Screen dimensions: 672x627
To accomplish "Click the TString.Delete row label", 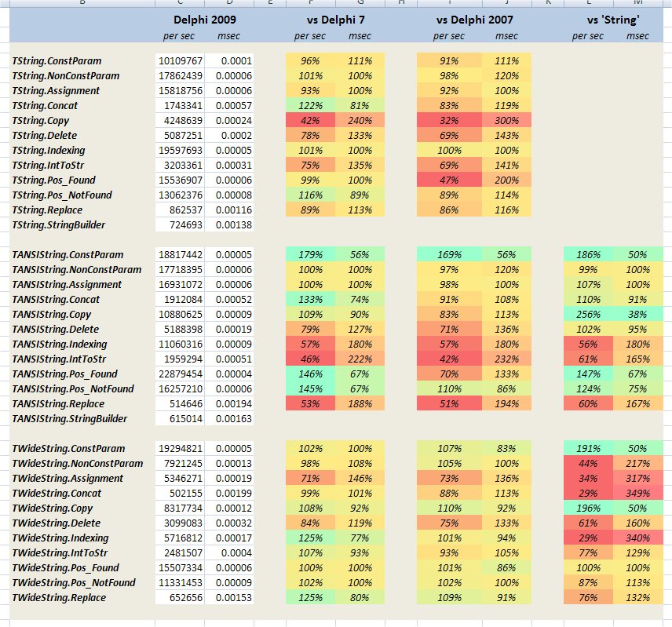I will click(x=45, y=135).
